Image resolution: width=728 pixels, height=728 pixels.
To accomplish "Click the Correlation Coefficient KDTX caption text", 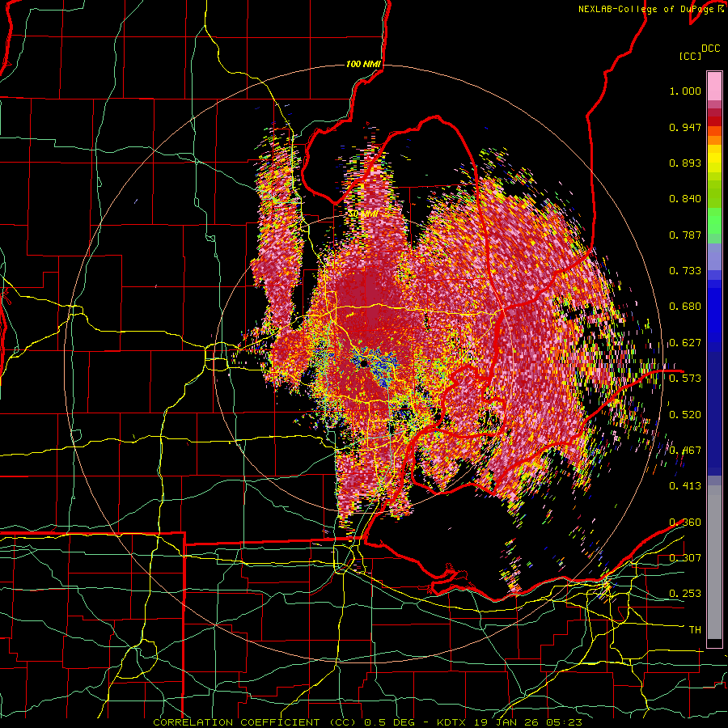I will coord(367,722).
